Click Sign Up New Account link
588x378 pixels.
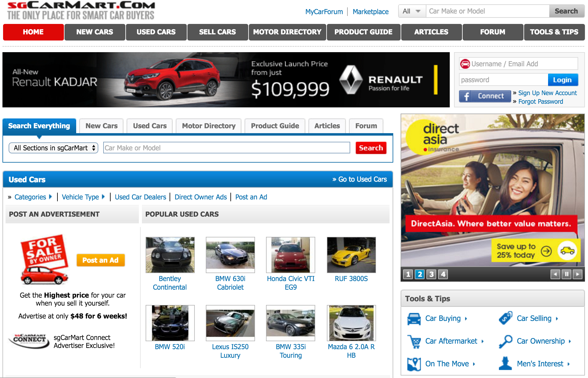(548, 93)
